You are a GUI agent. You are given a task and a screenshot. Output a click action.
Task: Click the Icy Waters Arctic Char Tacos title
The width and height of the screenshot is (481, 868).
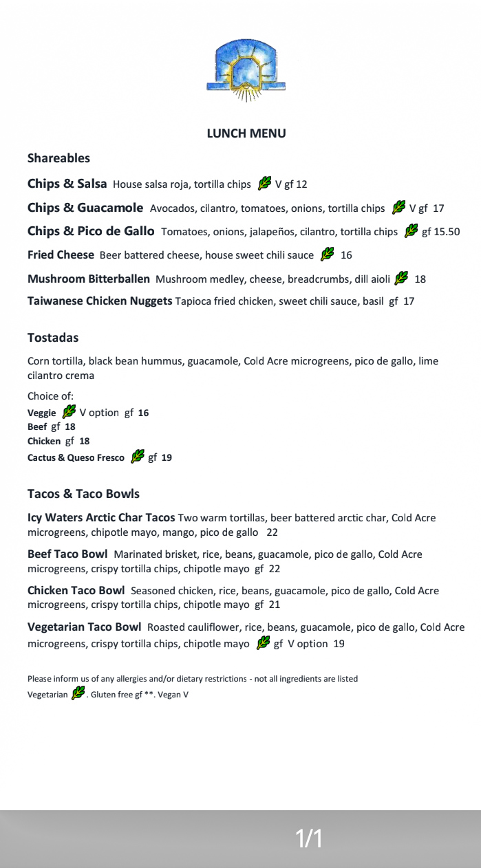click(101, 518)
